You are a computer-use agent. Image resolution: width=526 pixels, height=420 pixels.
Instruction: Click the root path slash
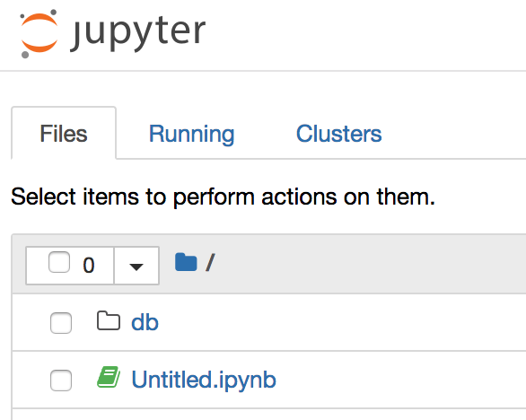(210, 262)
